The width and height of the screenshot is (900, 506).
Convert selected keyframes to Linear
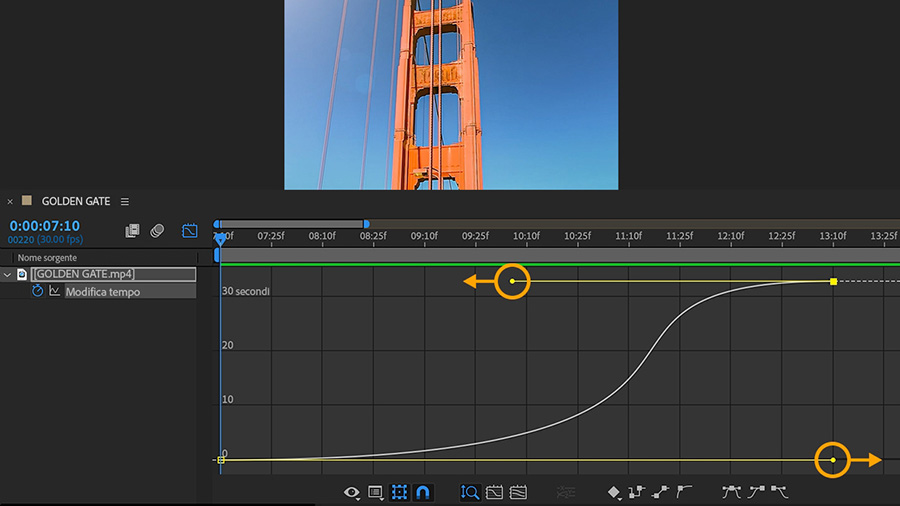[x=660, y=492]
